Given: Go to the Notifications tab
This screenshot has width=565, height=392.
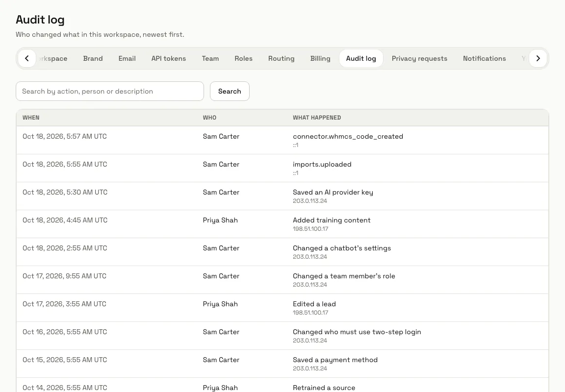Looking at the screenshot, I should point(484,58).
